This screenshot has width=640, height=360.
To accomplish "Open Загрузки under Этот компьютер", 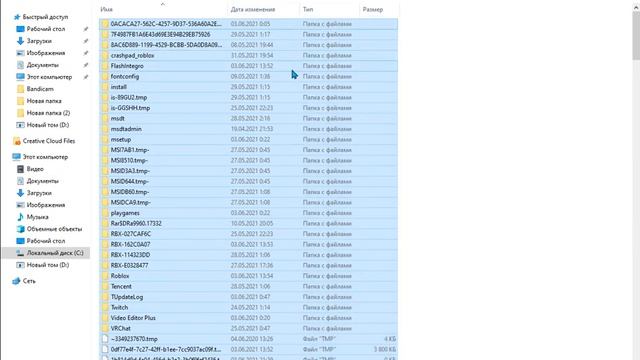I will point(39,193).
